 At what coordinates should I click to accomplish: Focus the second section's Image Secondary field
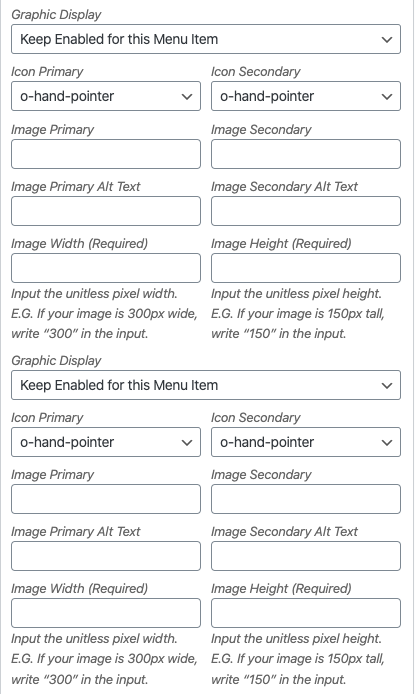[306, 499]
